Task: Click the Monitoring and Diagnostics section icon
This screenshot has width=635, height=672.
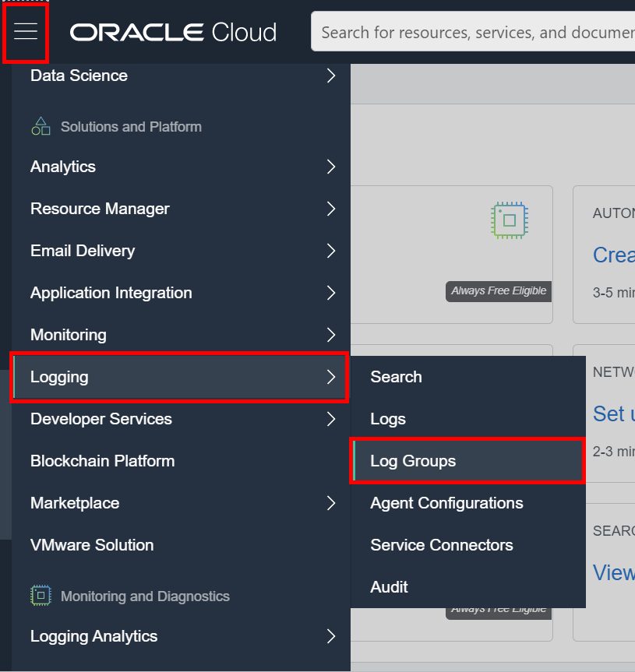Action: tap(41, 596)
